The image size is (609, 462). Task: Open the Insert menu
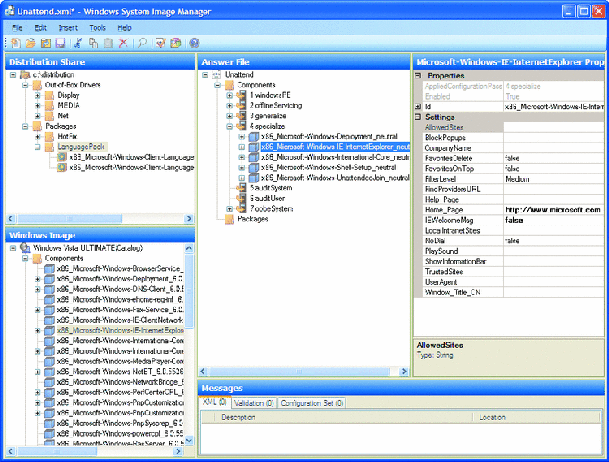click(x=68, y=28)
